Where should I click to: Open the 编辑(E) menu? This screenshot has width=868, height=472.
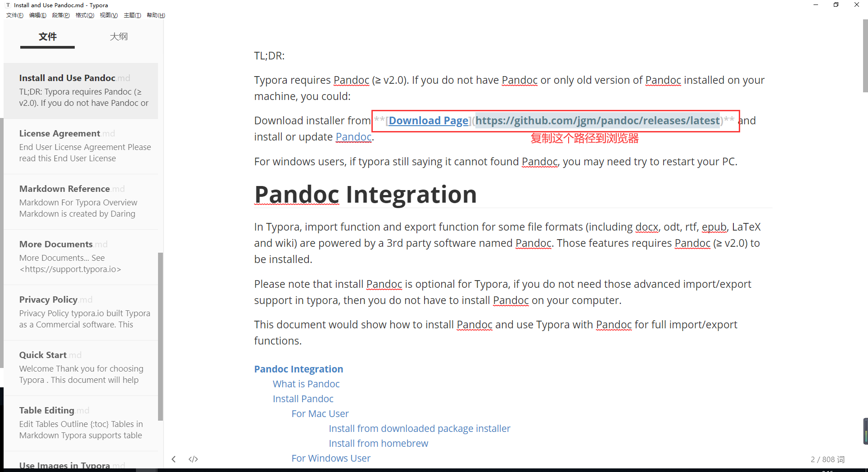click(38, 15)
